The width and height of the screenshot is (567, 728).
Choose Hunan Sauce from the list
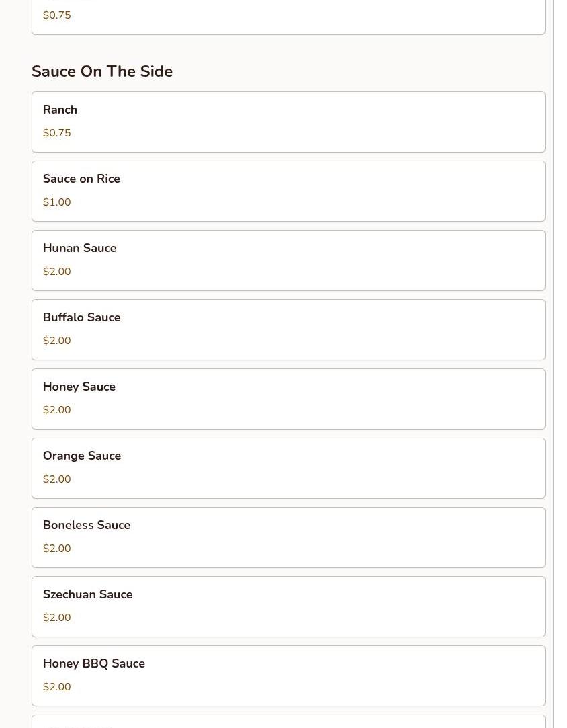click(x=288, y=260)
